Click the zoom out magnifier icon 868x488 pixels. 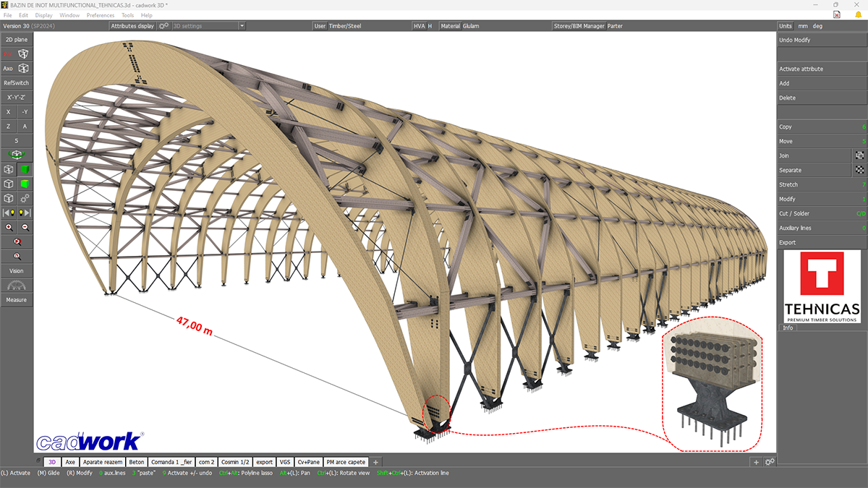(25, 227)
